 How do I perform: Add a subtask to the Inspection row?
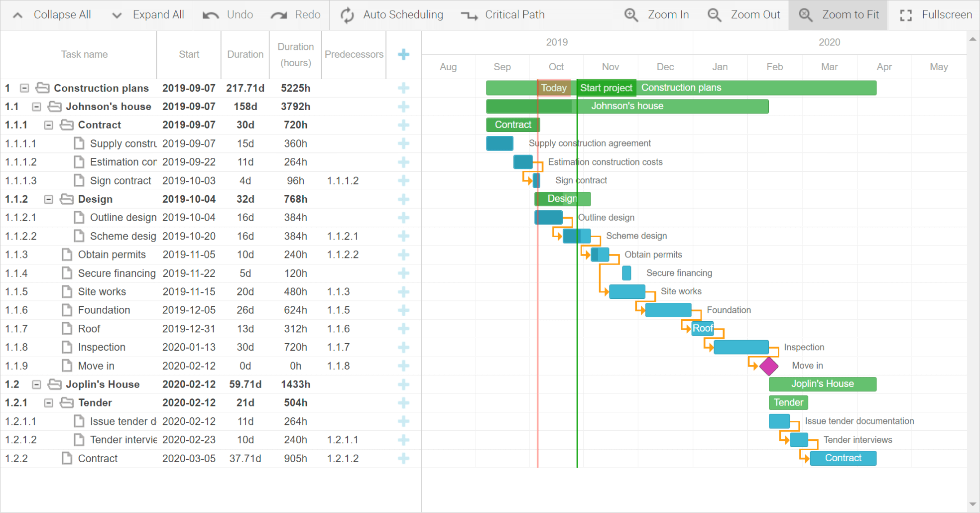pos(403,347)
